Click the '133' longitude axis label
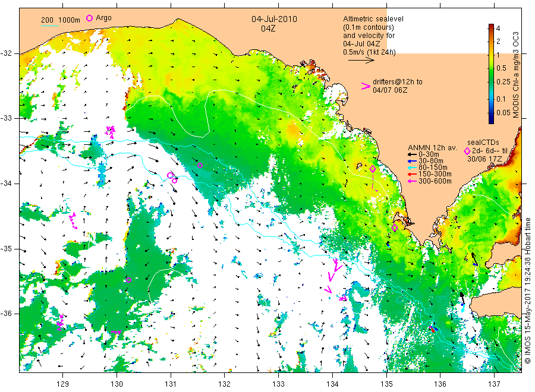This screenshot has height=392, width=535. tap(278, 384)
